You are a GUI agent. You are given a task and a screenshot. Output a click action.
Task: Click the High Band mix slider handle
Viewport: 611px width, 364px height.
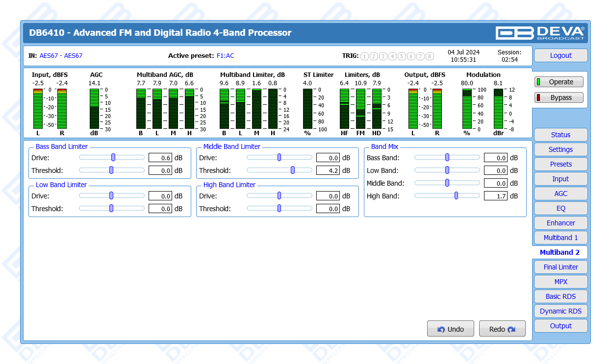456,195
